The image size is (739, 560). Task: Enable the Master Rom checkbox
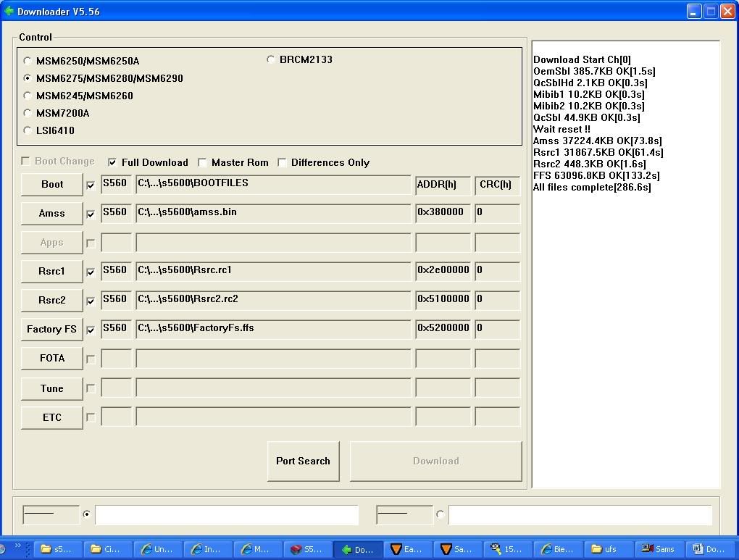pos(202,162)
